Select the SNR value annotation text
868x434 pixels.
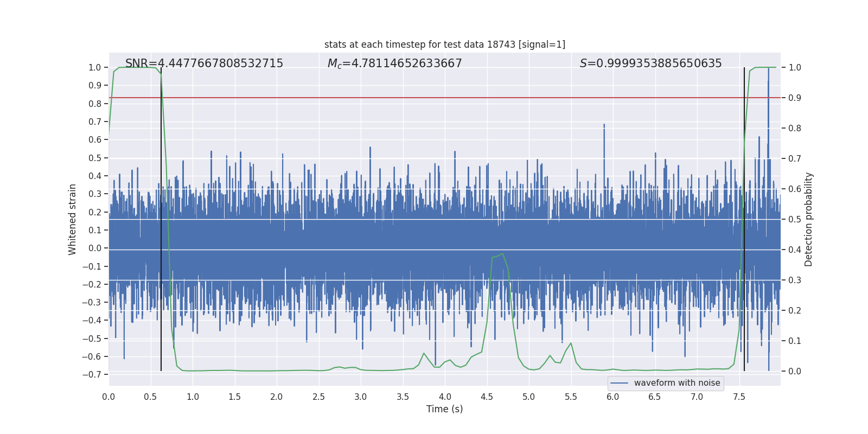[204, 63]
